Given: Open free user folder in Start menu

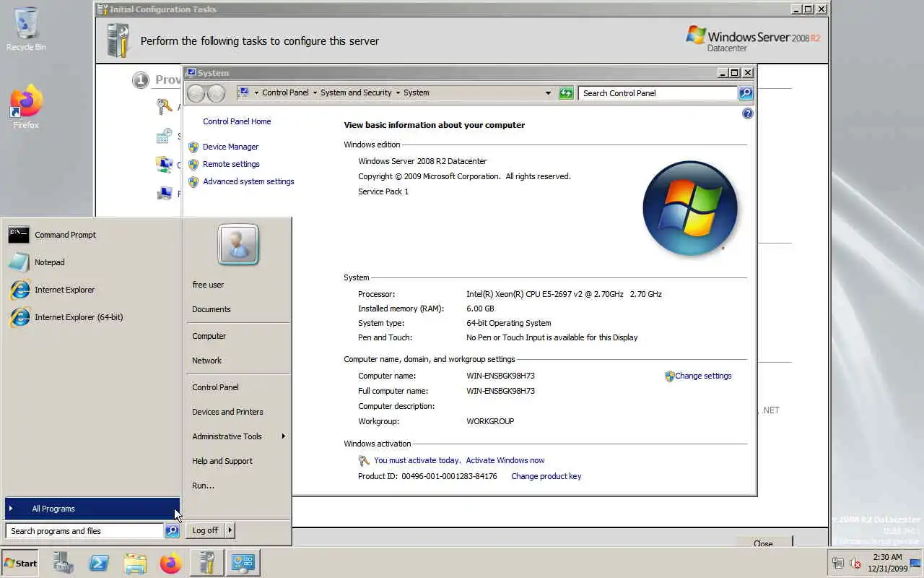Looking at the screenshot, I should click(237, 285).
